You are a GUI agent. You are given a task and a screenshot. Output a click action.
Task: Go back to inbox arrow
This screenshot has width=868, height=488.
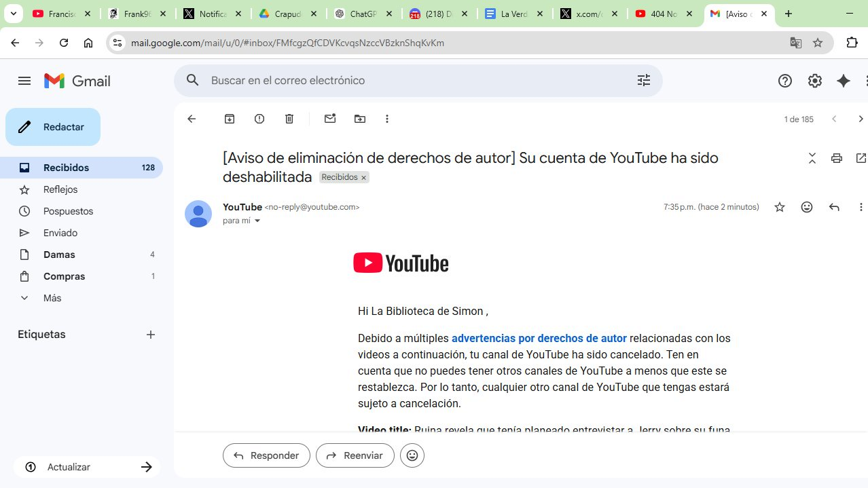pos(192,119)
